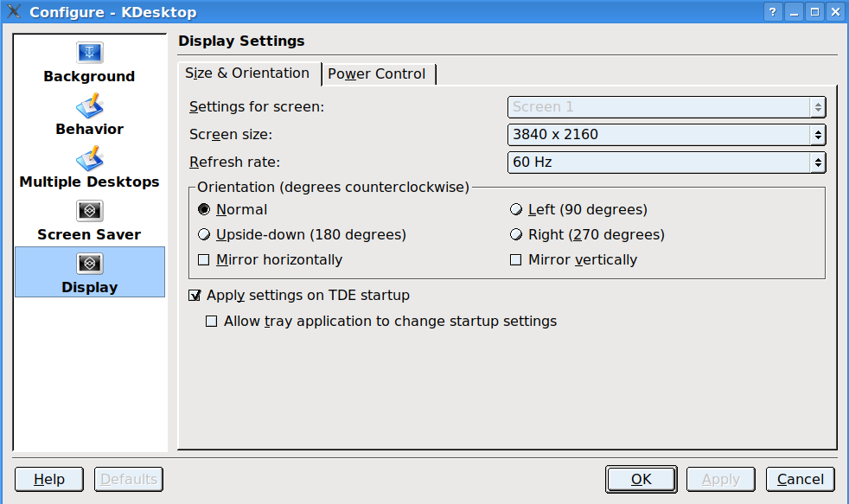849x504 pixels.
Task: Switch to the Power Control tab
Action: pyautogui.click(x=377, y=74)
